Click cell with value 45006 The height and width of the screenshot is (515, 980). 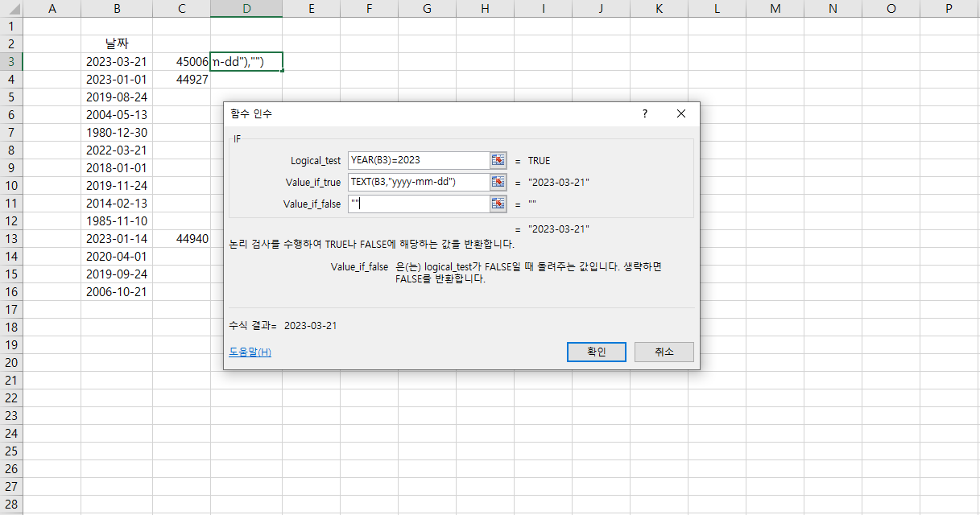pyautogui.click(x=182, y=62)
